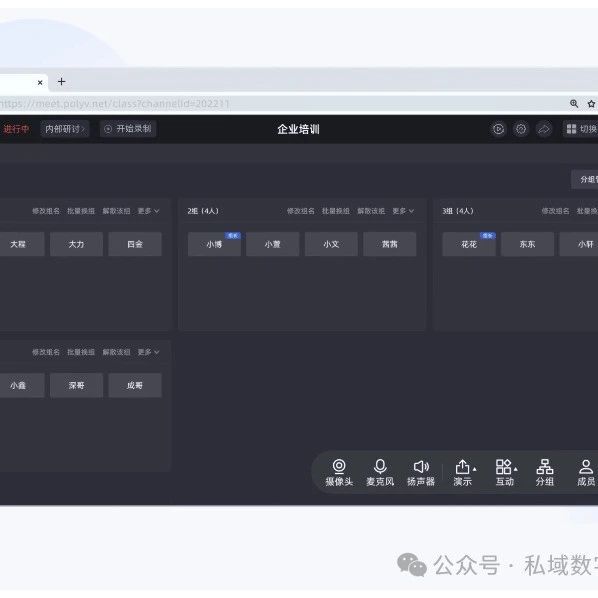Click 修改组名 for 3组
This screenshot has width=598, height=598.
point(555,211)
